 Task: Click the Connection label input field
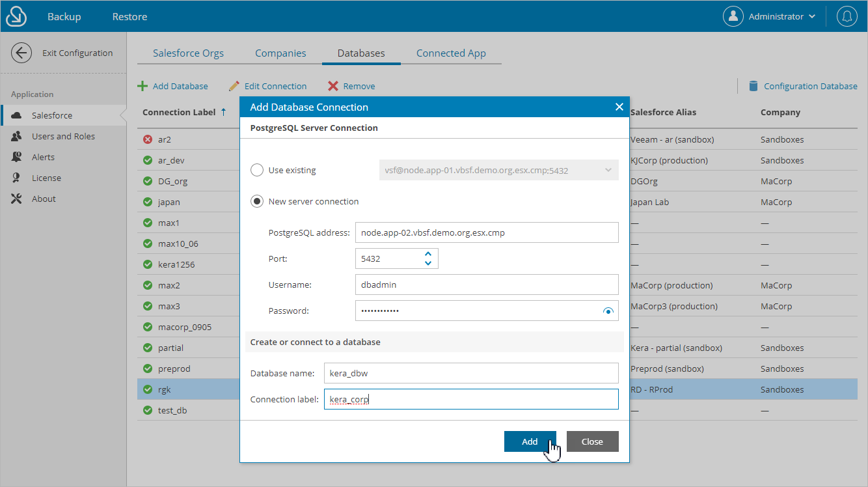click(x=471, y=399)
